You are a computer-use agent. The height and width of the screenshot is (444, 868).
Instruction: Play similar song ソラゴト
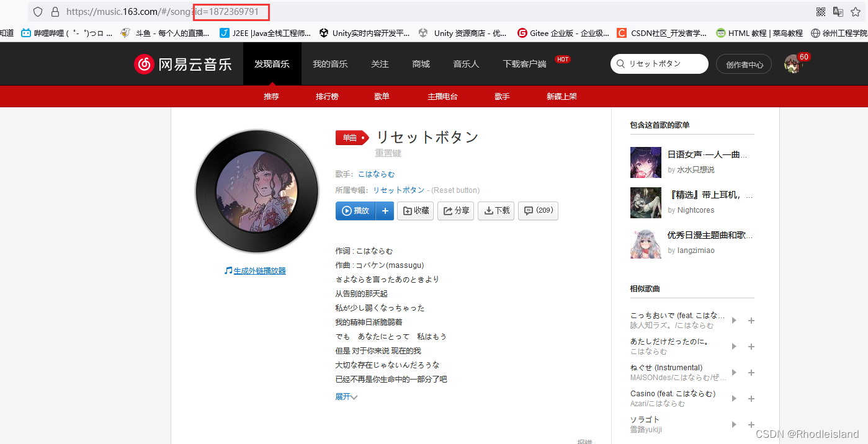point(734,425)
